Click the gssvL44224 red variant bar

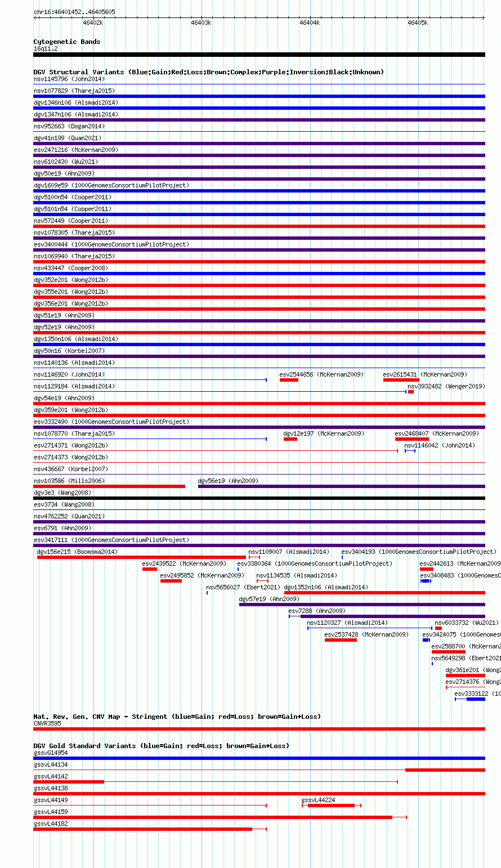pos(332,806)
